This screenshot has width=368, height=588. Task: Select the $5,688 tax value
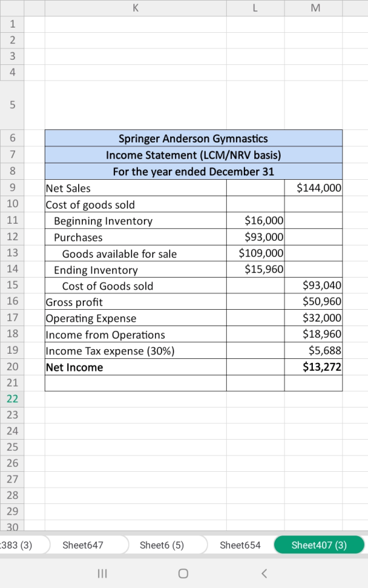[313, 350]
